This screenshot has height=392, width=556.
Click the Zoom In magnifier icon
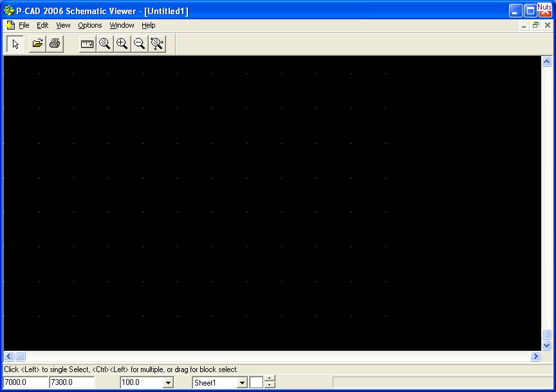tap(122, 44)
